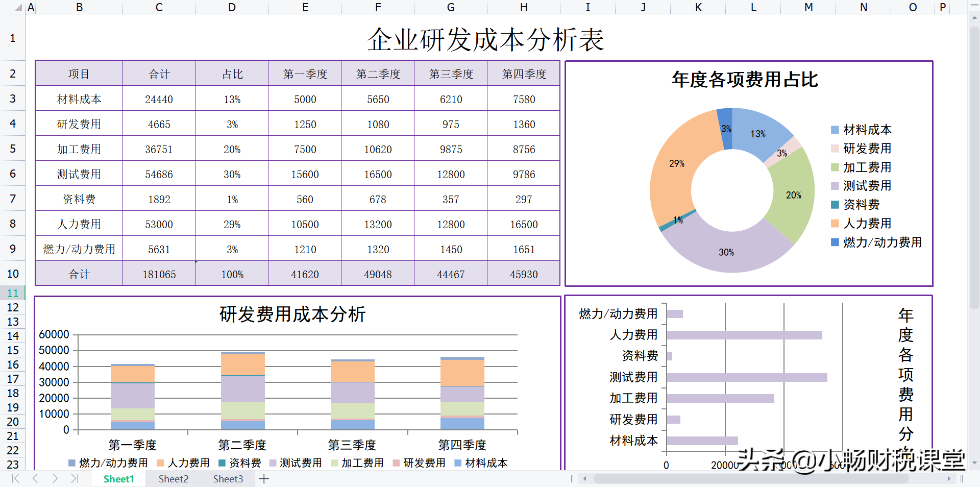Click the left scroll arrow of horizontal scrollbar
The image size is (980, 487).
coord(585,479)
